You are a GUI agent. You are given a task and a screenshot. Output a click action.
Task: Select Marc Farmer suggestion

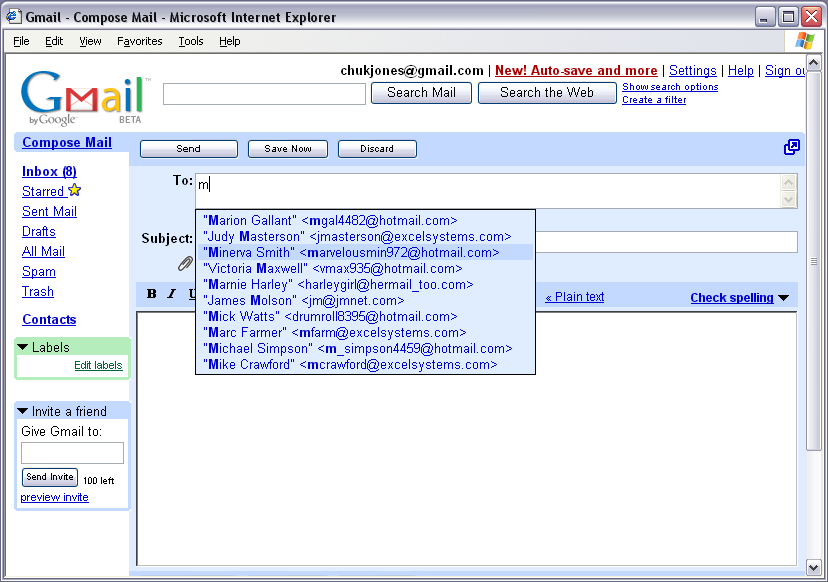pyautogui.click(x=365, y=332)
